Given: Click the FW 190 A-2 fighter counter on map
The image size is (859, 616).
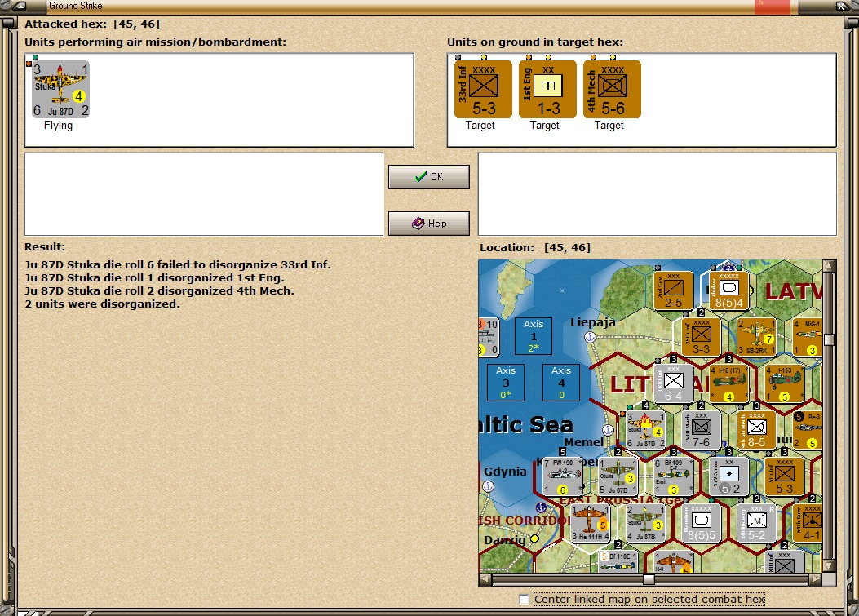Looking at the screenshot, I should (x=563, y=476).
